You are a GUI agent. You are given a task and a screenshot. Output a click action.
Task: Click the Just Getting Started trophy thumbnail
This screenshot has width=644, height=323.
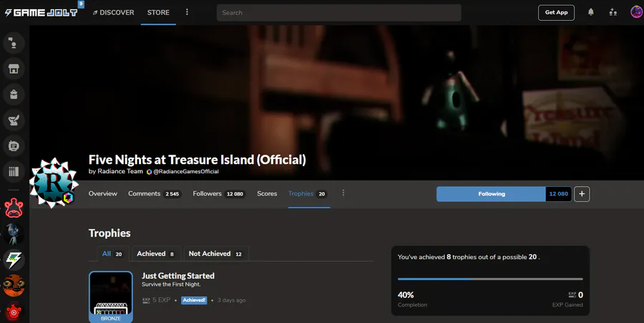(x=111, y=297)
